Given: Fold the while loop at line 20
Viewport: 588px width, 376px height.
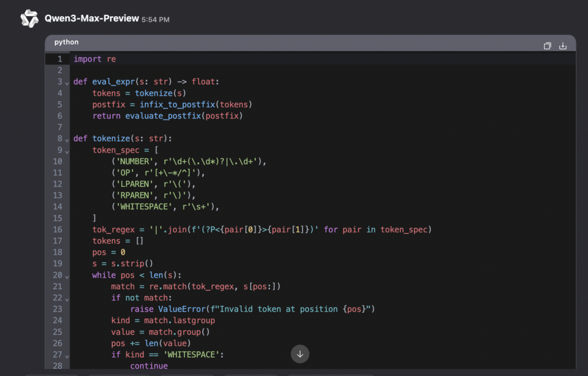Looking at the screenshot, I should (x=67, y=277).
